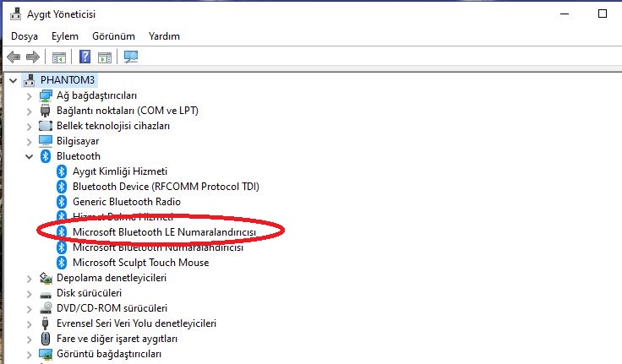Click the Bilgisayar monitor icon
The image size is (622, 364).
click(46, 141)
